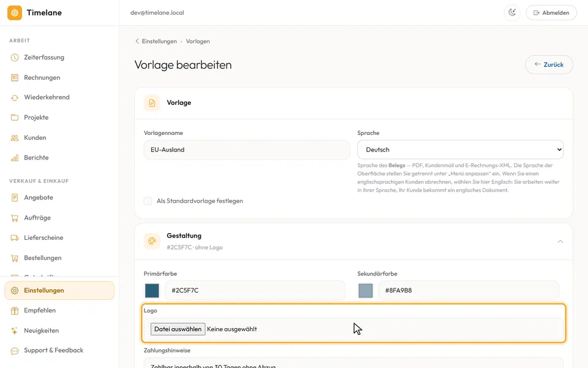Screen dimensions: 588x368
Task: Click the Empfehlen gift icon
Action: coord(15,310)
